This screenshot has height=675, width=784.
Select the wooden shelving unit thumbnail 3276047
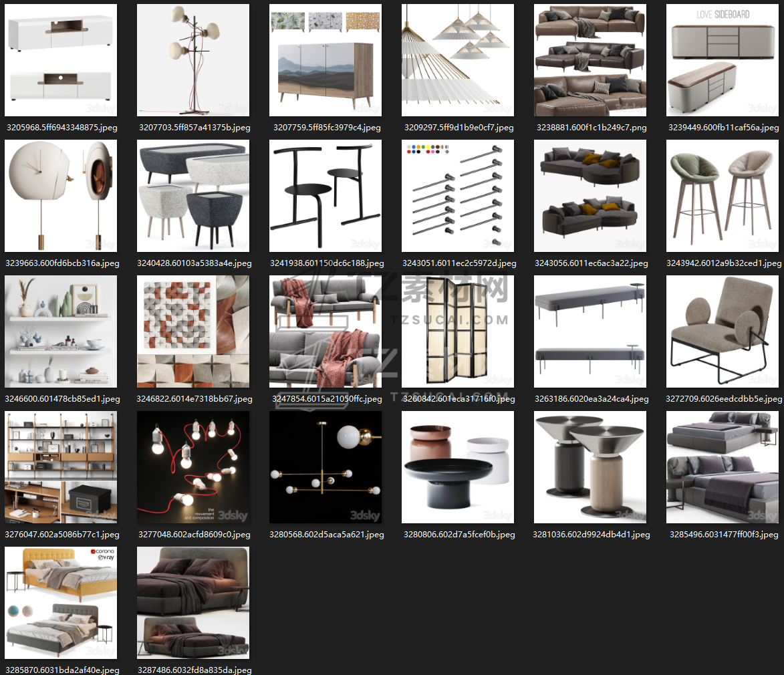click(x=61, y=467)
